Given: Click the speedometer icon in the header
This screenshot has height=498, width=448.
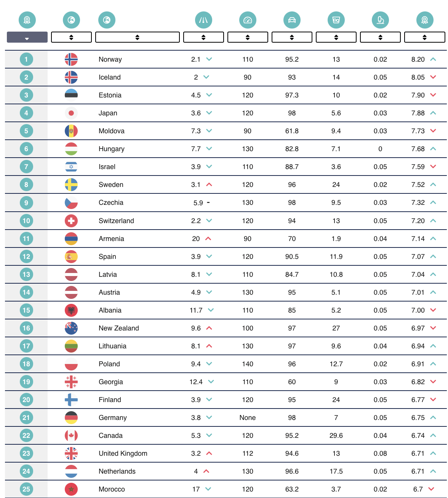Looking at the screenshot, I should click(x=248, y=20).
